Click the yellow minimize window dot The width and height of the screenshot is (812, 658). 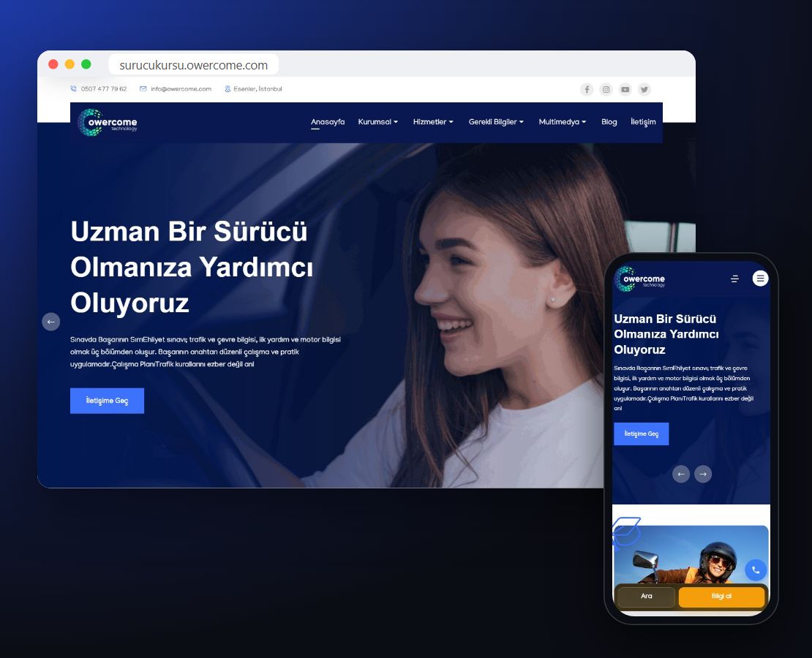click(x=70, y=64)
